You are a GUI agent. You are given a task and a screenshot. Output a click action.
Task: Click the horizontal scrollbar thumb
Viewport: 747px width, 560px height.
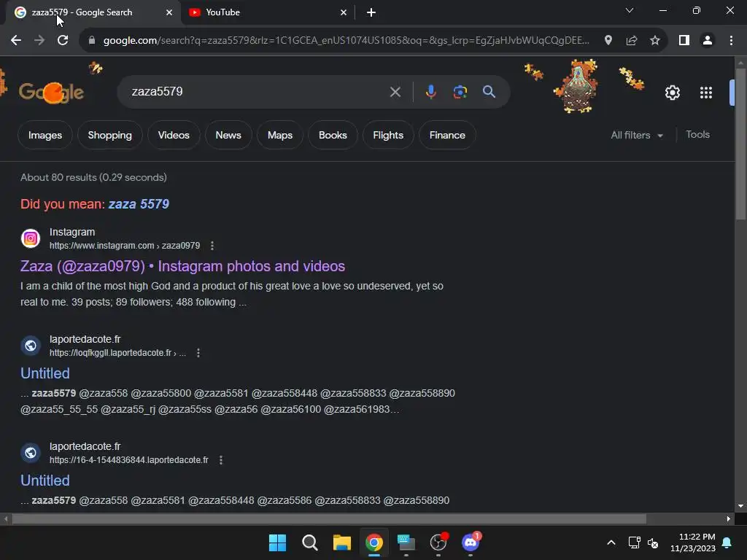click(x=329, y=519)
